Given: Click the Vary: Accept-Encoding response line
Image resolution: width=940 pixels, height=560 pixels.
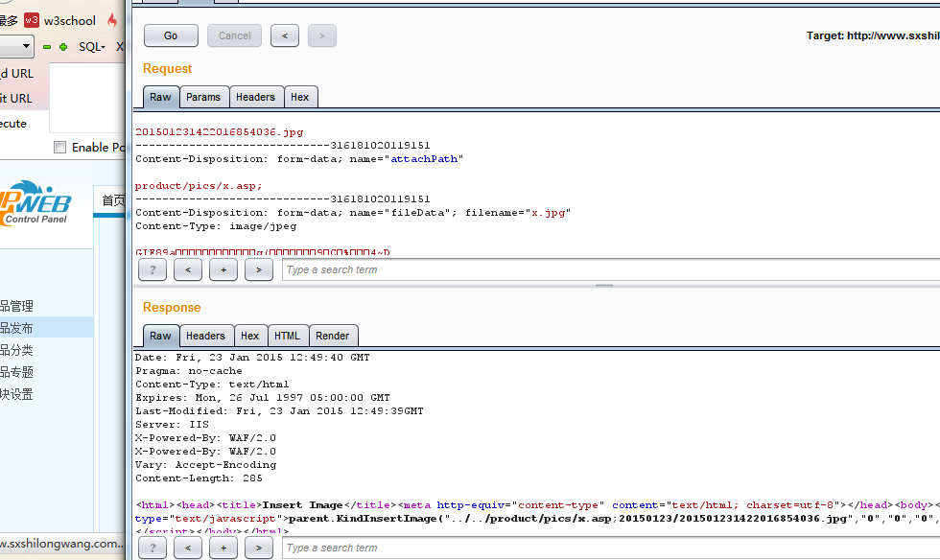Looking at the screenshot, I should point(205,465).
